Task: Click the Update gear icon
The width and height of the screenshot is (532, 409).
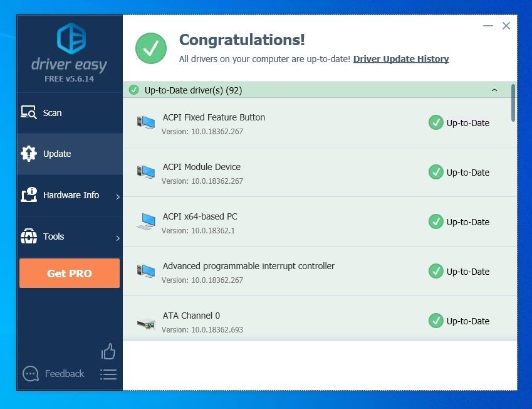Action: pyautogui.click(x=28, y=154)
